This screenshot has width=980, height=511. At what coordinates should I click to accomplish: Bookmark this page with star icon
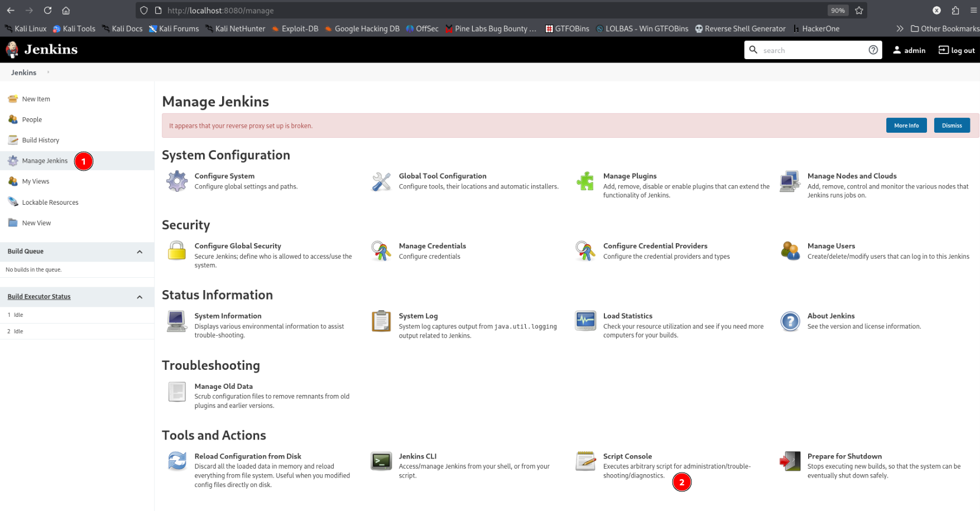coord(859,10)
